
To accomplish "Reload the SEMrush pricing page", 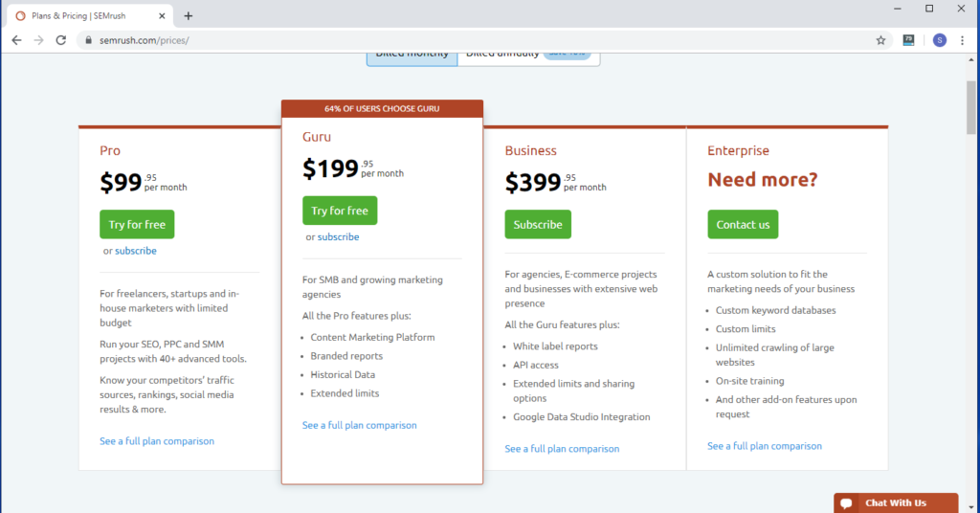I will [x=60, y=40].
